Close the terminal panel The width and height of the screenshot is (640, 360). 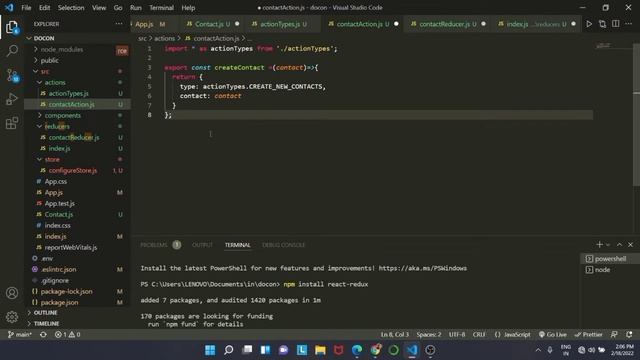(631, 244)
